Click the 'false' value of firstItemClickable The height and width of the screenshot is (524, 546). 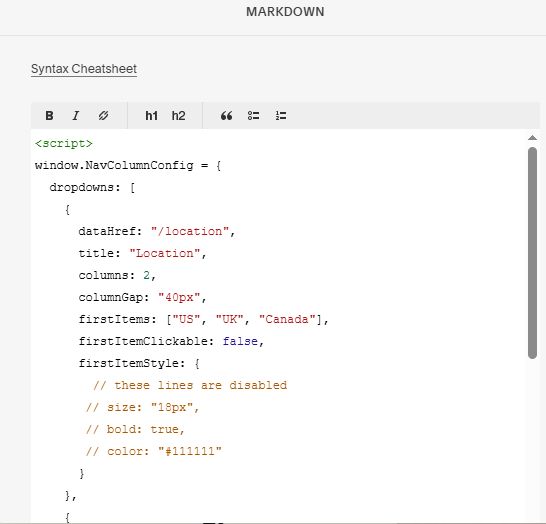click(240, 341)
